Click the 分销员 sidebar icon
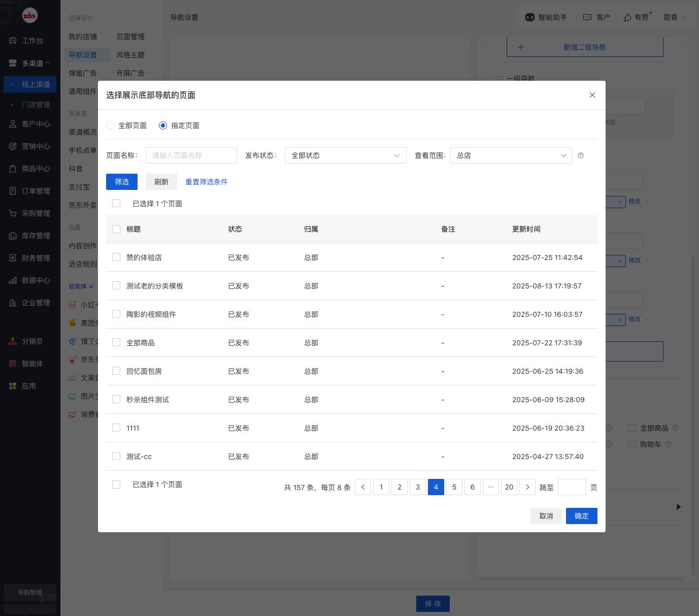The width and height of the screenshot is (699, 616). [13, 341]
